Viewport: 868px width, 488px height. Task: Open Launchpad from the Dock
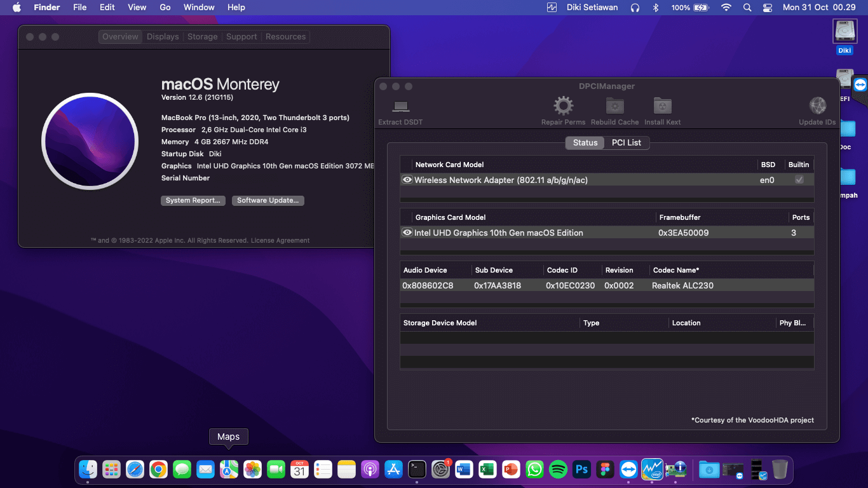click(x=111, y=470)
